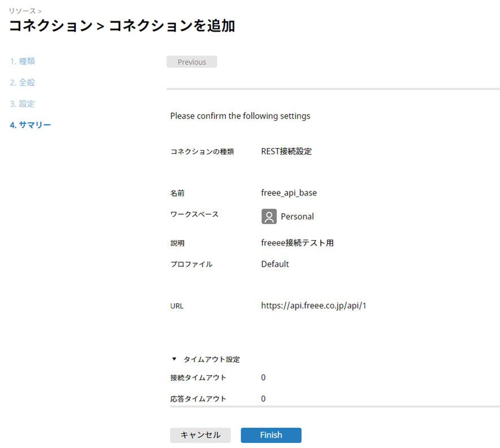Viewport: 500px width, 448px height.
Task: Click the コネクションを追加 page heading
Action: [171, 26]
